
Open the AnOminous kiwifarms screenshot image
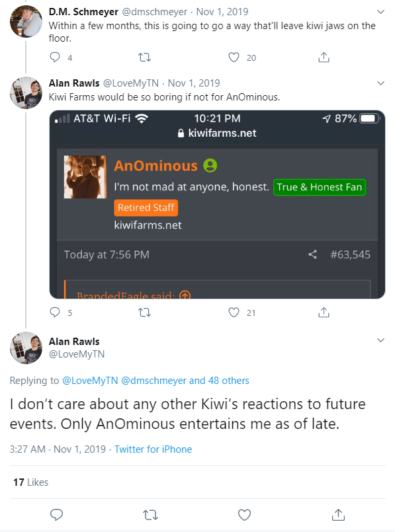[218, 205]
